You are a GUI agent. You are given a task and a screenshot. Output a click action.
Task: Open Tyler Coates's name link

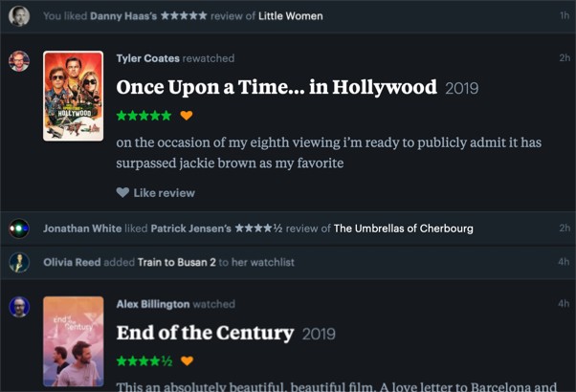click(147, 58)
